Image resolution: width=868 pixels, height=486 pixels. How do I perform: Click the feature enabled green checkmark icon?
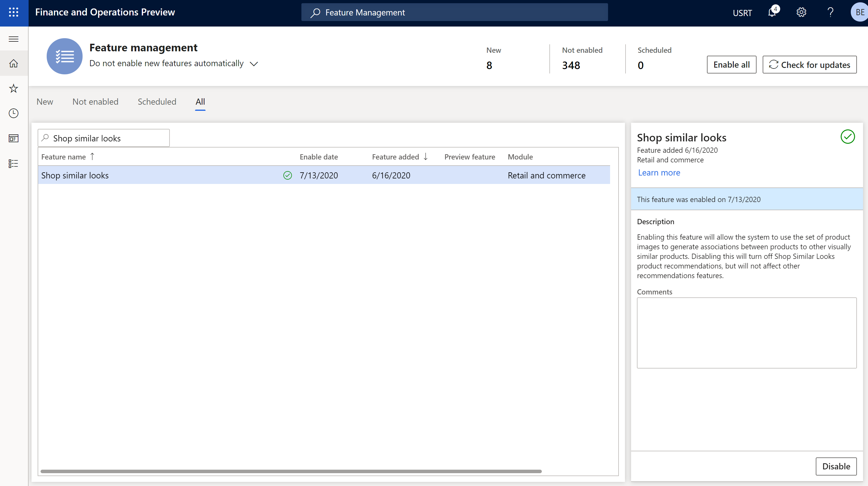coord(287,175)
